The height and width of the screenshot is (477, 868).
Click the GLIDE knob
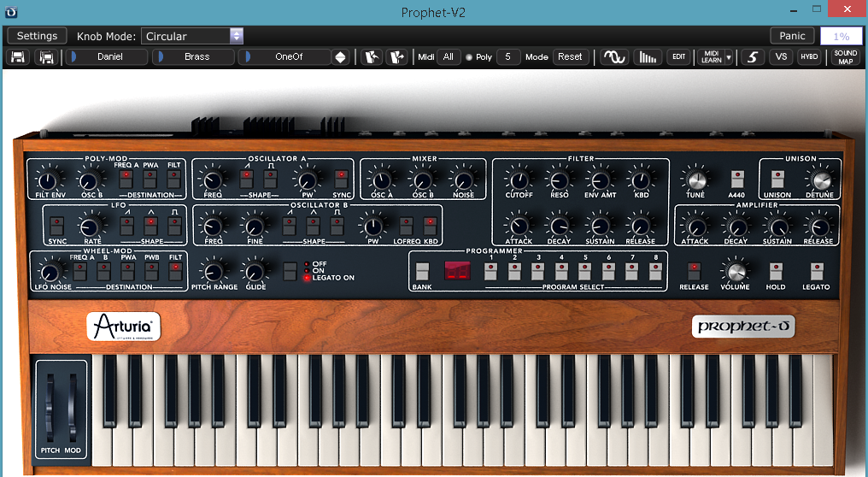255,272
